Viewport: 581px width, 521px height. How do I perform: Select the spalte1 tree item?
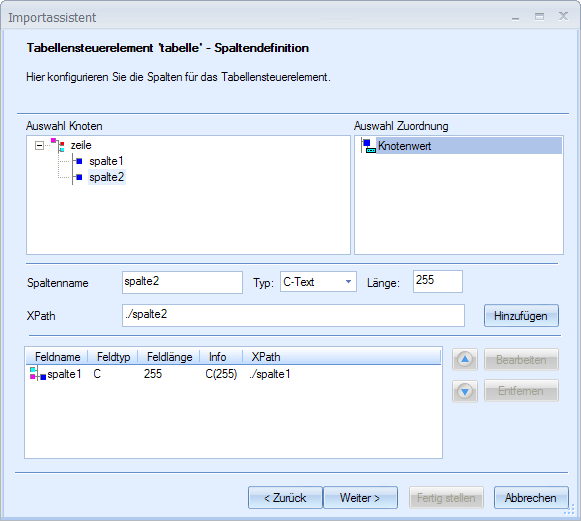click(x=106, y=161)
